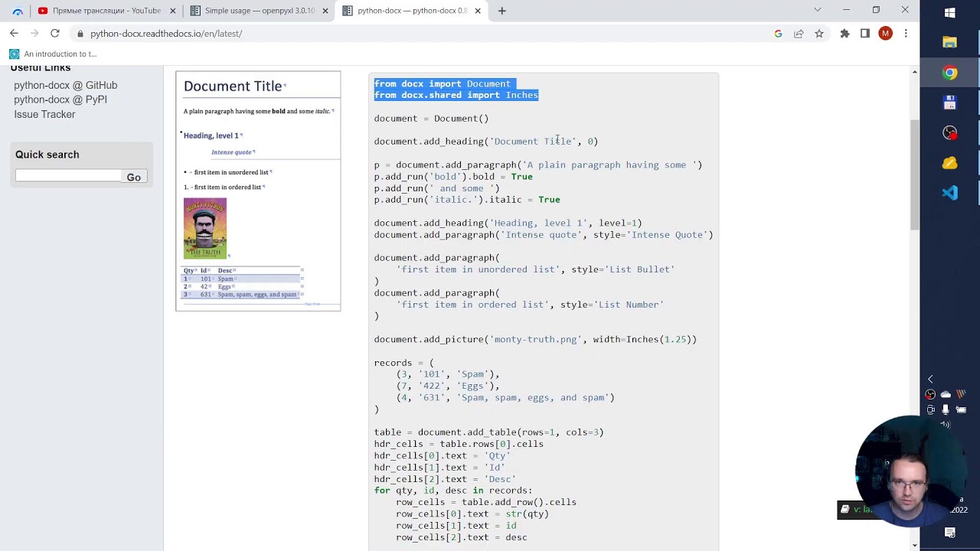
Task: Open the Chrome extensions puzzle icon
Action: pos(844,34)
